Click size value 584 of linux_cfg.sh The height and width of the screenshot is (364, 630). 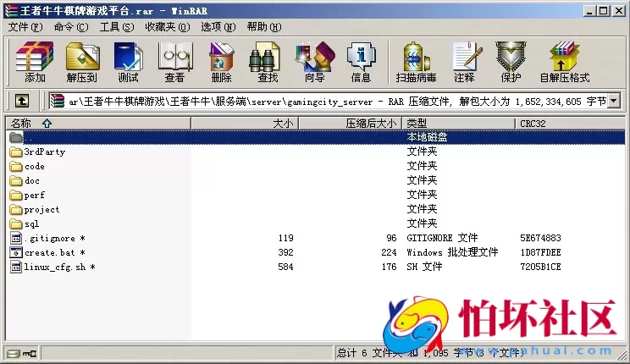[x=285, y=267]
